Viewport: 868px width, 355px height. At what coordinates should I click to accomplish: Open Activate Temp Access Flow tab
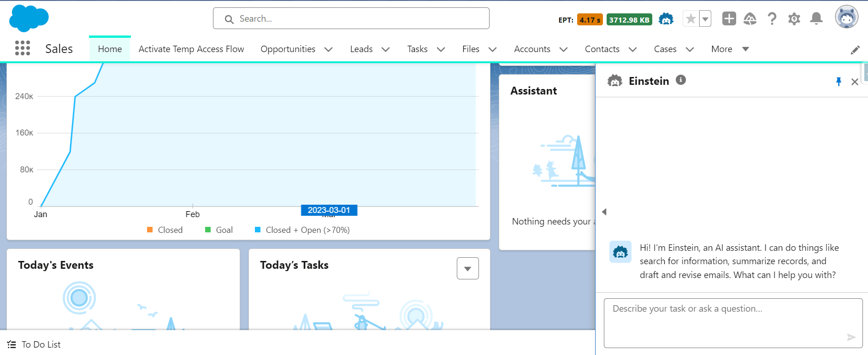(x=191, y=49)
